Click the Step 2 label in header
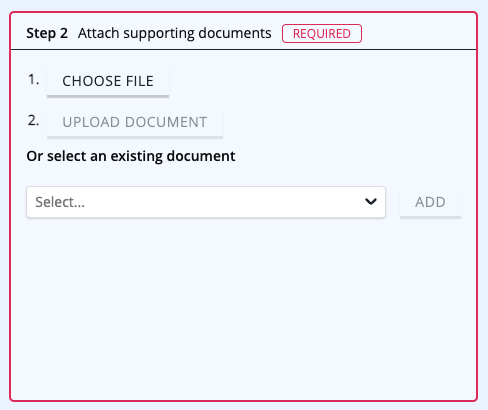488x410 pixels. (47, 33)
